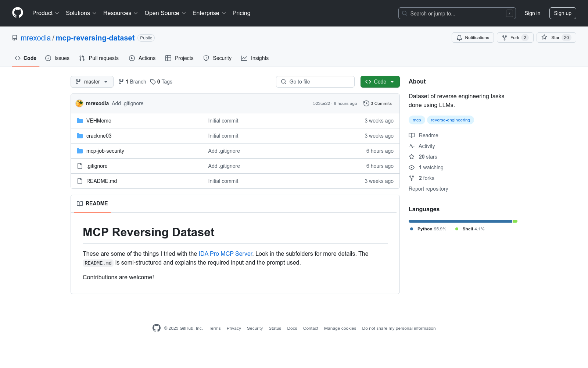The width and height of the screenshot is (588, 368).
Task: Click the repository icon beside mrexodia
Action: (x=15, y=38)
